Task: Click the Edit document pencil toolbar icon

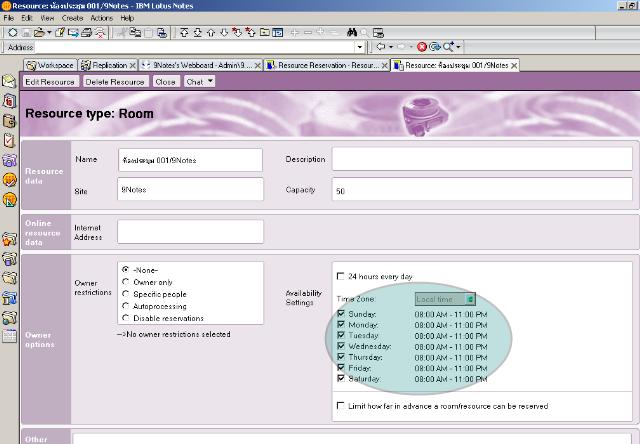Action: pyautogui.click(x=60, y=33)
